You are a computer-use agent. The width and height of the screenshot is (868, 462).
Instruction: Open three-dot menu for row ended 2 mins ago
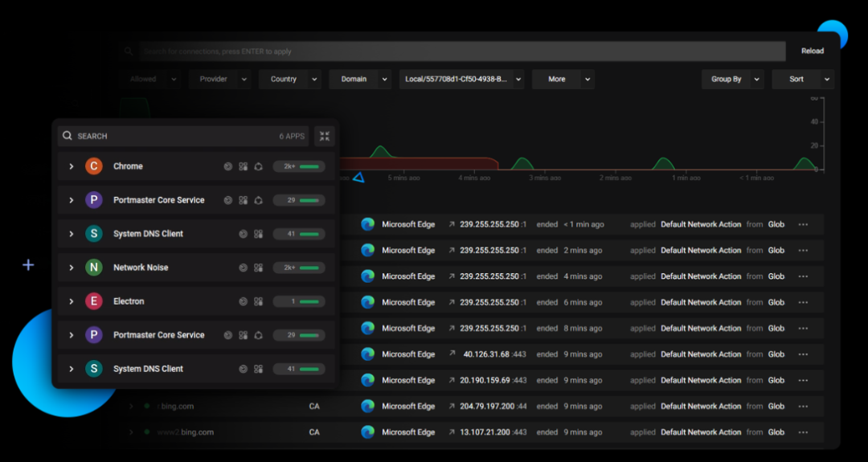pos(803,250)
